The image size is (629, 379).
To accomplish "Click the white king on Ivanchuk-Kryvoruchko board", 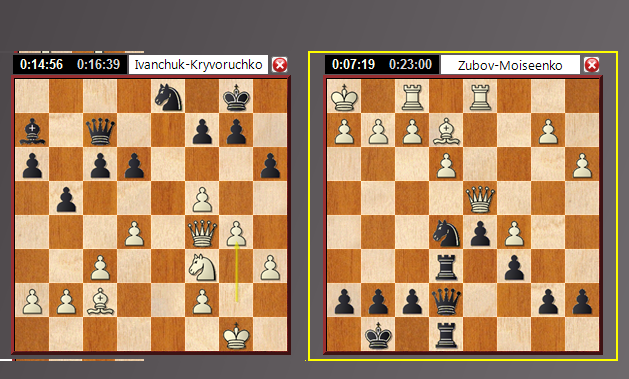I will click(x=236, y=335).
